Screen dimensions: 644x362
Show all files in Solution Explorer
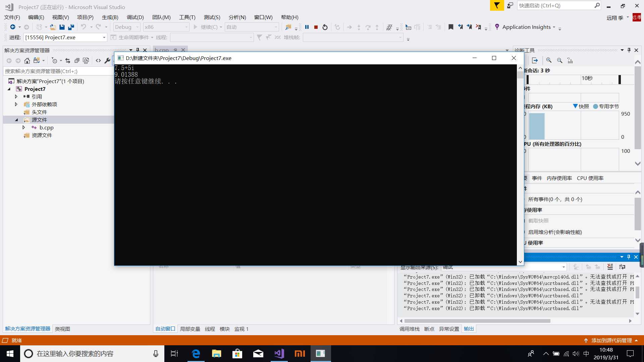coord(86,61)
